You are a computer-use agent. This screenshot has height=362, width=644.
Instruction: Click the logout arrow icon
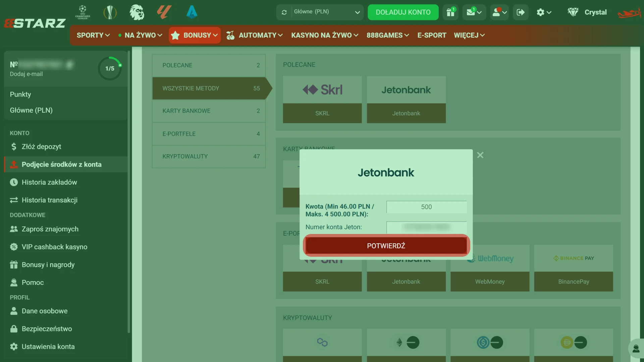pos(520,12)
